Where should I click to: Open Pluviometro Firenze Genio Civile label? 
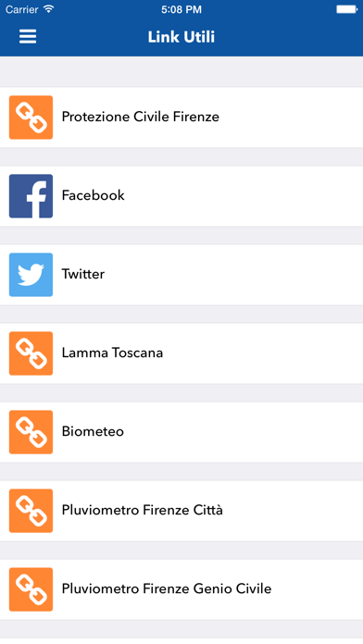[167, 589]
